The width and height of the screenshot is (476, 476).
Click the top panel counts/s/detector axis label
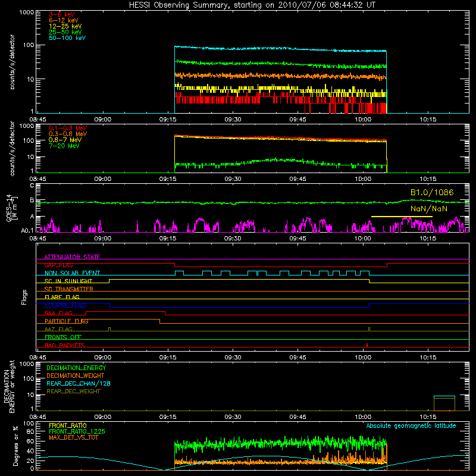coord(12,62)
